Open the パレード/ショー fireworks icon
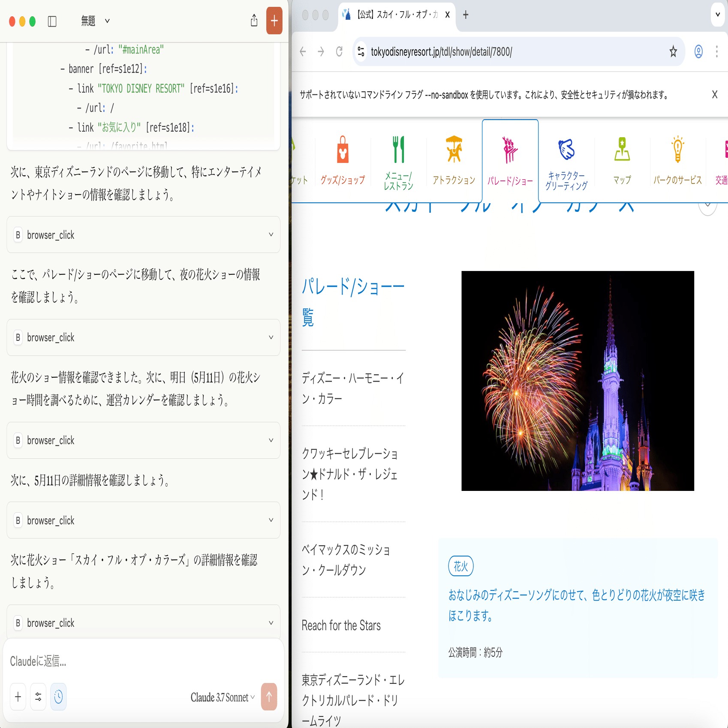 click(x=510, y=150)
